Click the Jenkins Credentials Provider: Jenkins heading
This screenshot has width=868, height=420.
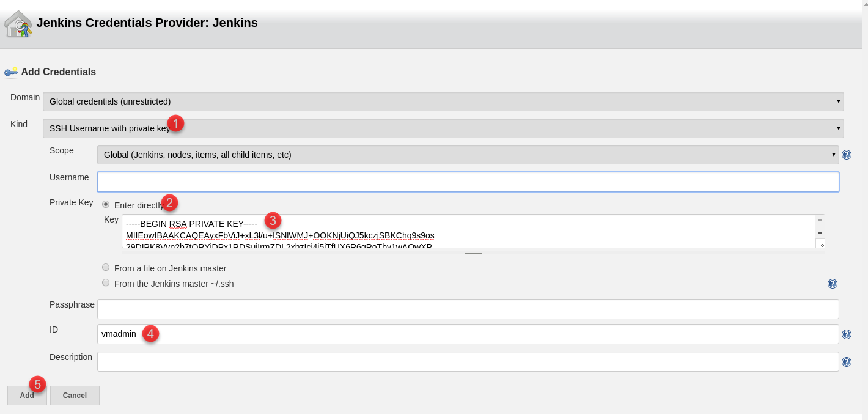click(147, 23)
